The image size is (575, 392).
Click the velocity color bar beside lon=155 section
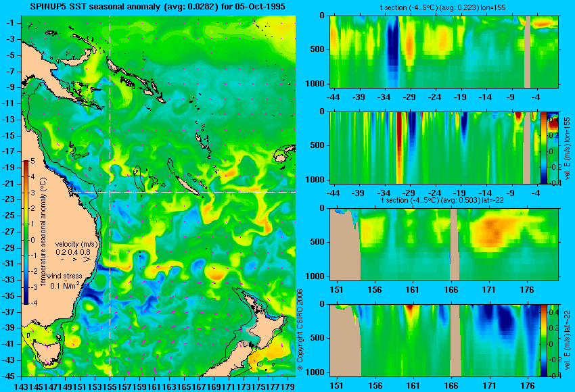543,148
